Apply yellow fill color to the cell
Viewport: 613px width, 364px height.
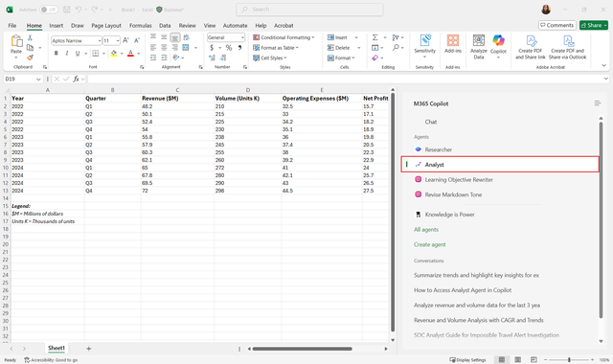[113, 54]
